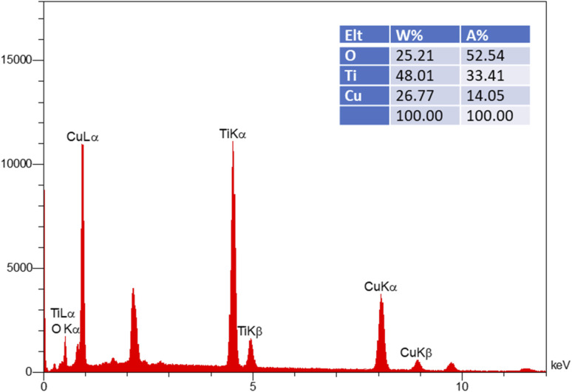Select titanium atomic value 33.41
Viewport: 572px width, 392px height.
(486, 76)
